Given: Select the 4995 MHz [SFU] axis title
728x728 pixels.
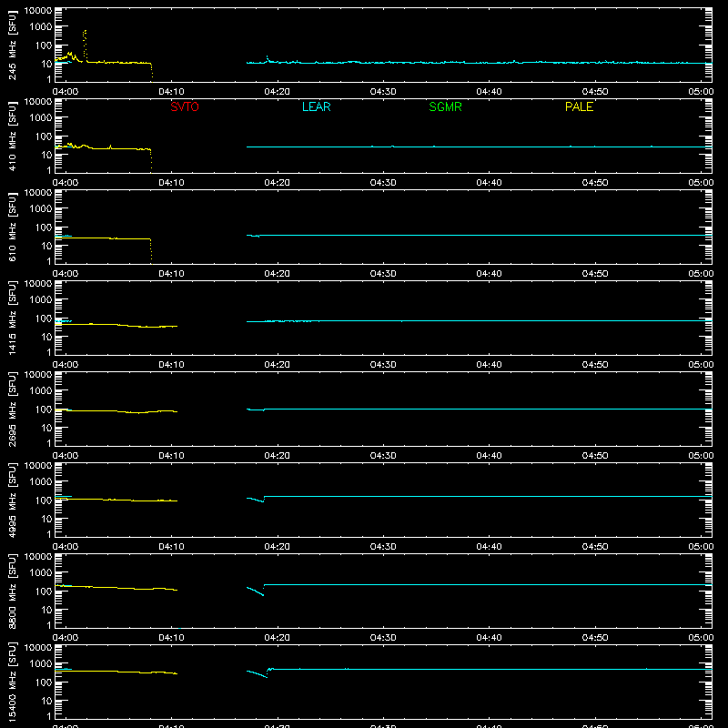Looking at the screenshot, I should pos(13,500).
